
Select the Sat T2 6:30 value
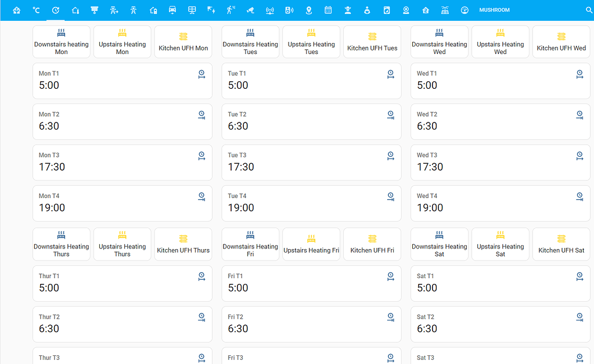click(427, 329)
